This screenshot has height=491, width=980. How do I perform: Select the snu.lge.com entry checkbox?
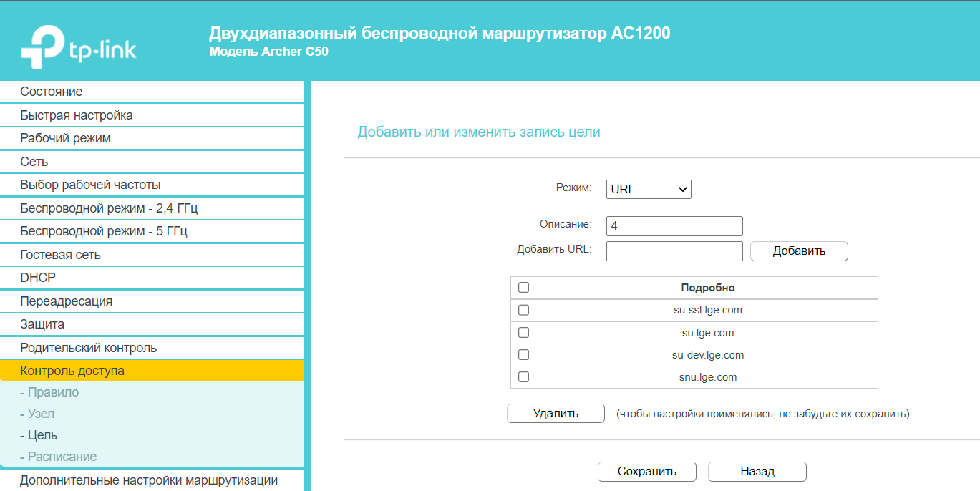click(523, 377)
